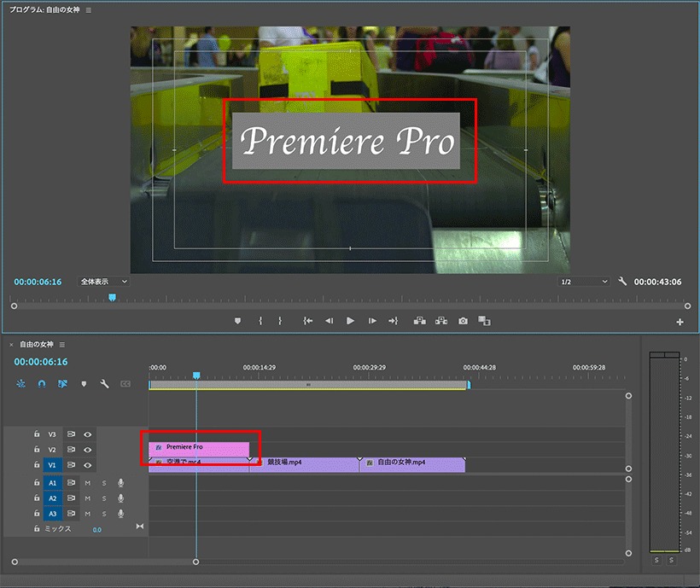Solo the A1 track

point(104,483)
